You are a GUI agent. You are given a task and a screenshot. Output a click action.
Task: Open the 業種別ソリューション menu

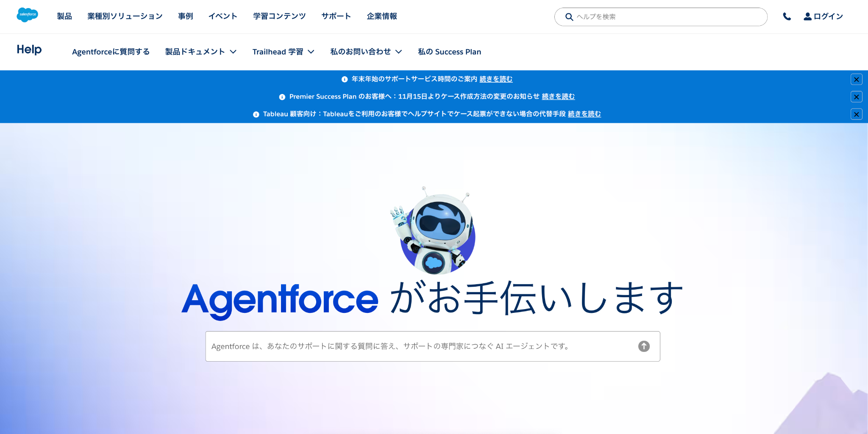[125, 16]
